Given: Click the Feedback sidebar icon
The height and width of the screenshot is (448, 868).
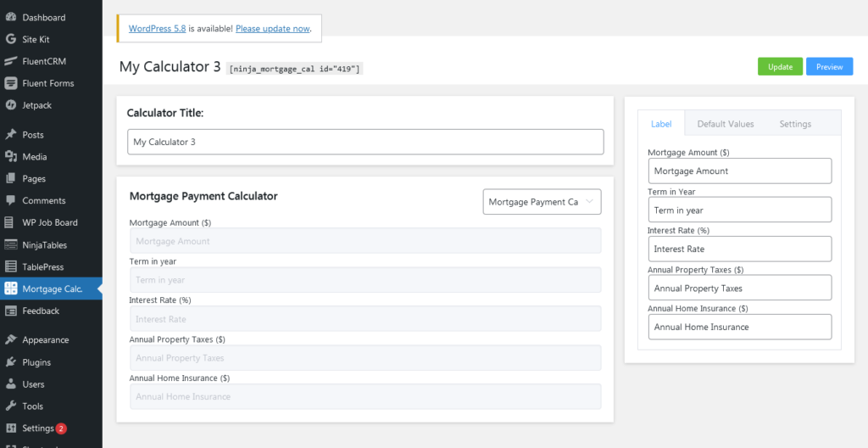Looking at the screenshot, I should (10, 311).
